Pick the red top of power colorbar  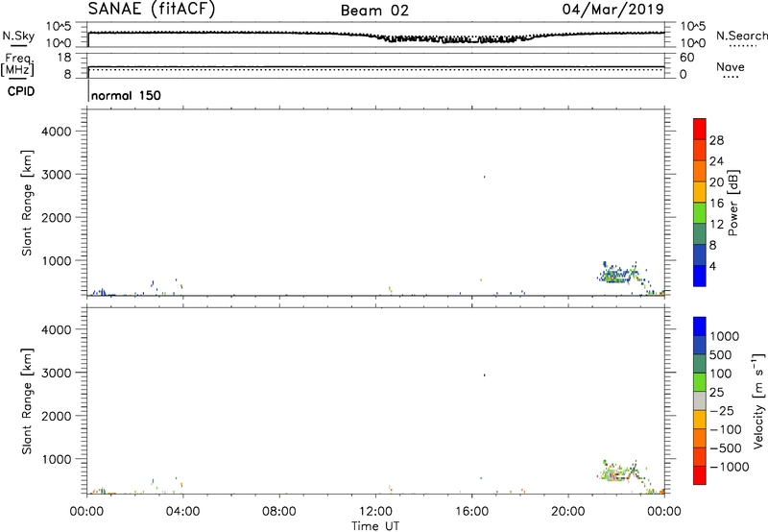pyautogui.click(x=700, y=129)
